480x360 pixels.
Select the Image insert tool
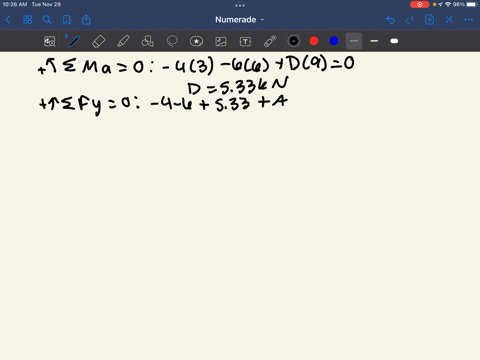tap(221, 41)
